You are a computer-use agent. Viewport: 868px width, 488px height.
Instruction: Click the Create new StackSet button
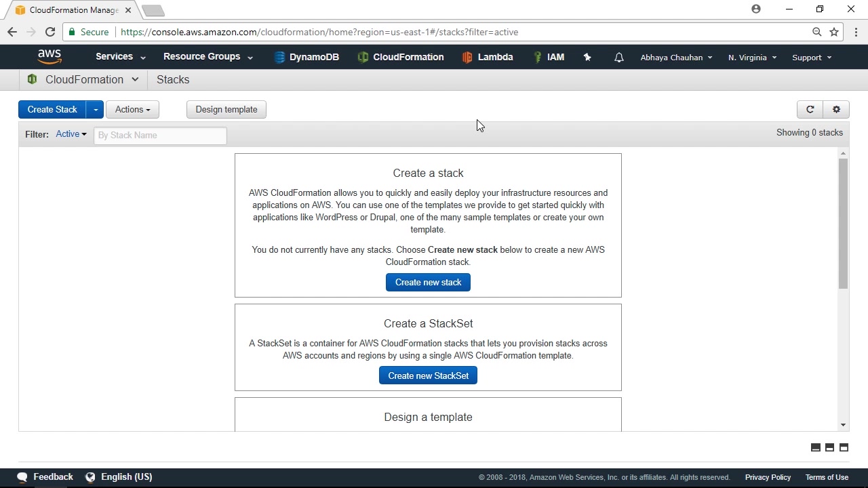[428, 375]
